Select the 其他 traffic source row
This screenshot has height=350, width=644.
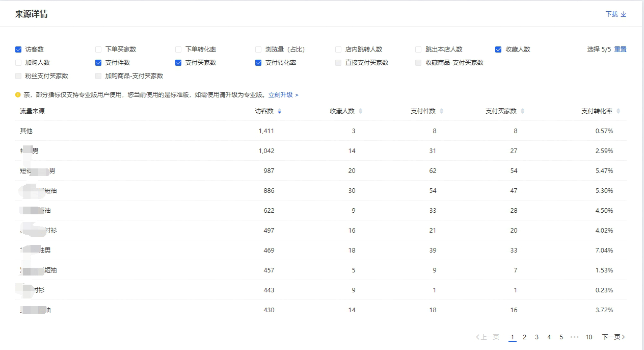26,131
